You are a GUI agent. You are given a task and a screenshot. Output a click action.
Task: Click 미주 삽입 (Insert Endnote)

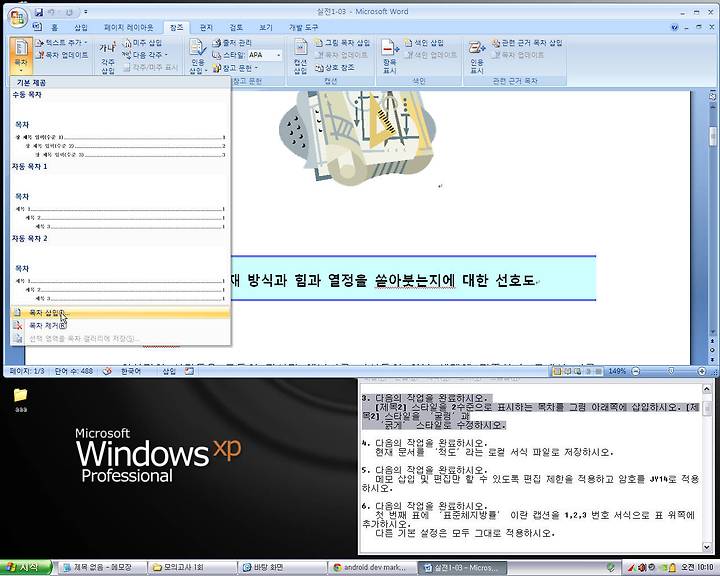[143, 43]
